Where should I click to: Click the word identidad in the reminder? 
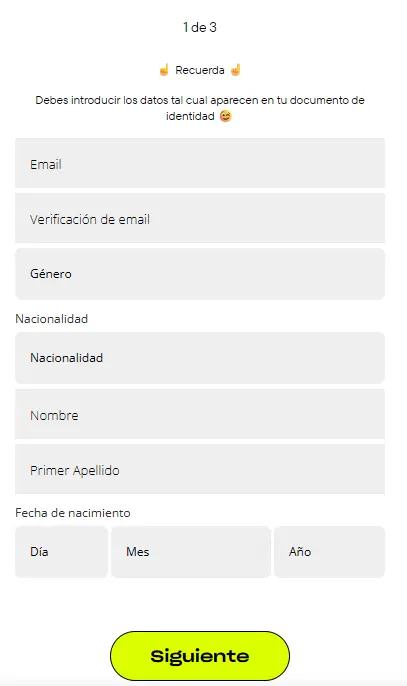pyautogui.click(x=190, y=116)
